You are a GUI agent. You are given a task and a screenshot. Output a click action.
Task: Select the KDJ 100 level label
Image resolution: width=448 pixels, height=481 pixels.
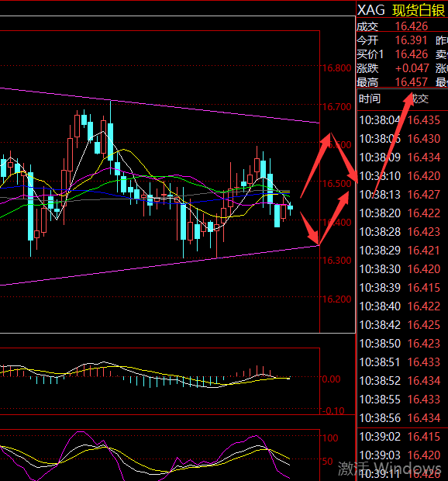[330, 438]
